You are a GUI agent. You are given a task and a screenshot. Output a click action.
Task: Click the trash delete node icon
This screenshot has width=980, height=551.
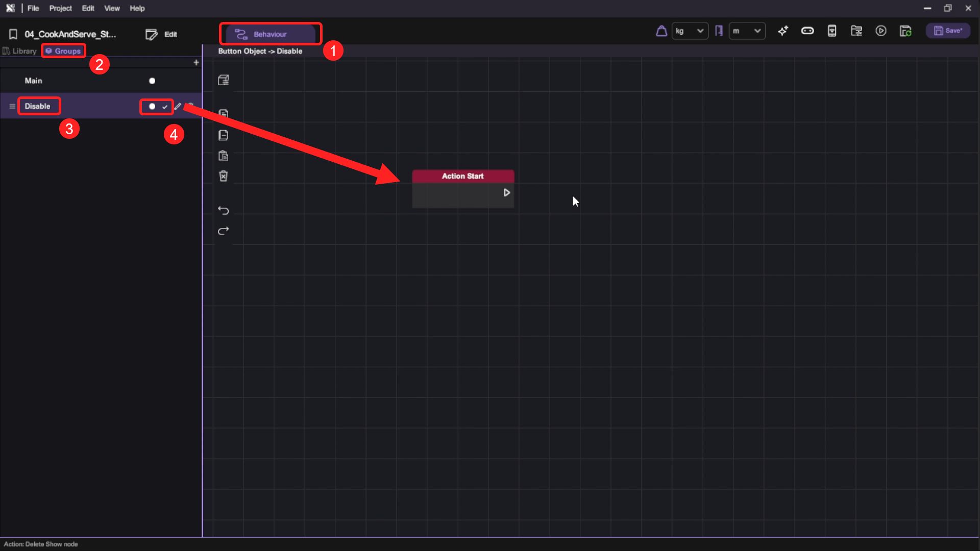point(223,176)
